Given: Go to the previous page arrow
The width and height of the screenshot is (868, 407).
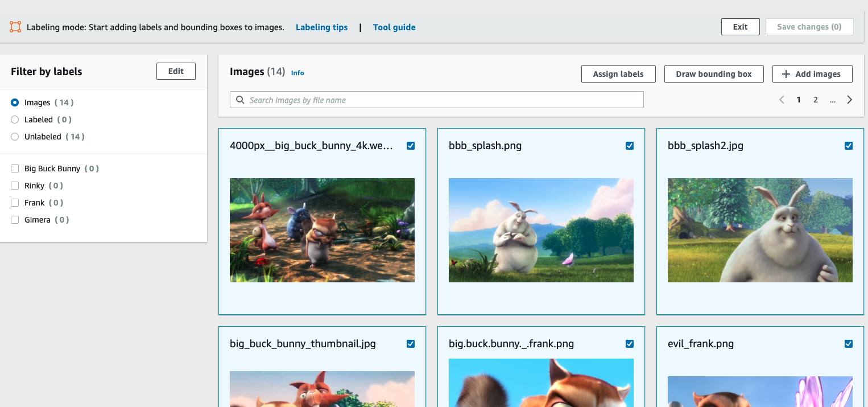Looking at the screenshot, I should click(x=782, y=100).
